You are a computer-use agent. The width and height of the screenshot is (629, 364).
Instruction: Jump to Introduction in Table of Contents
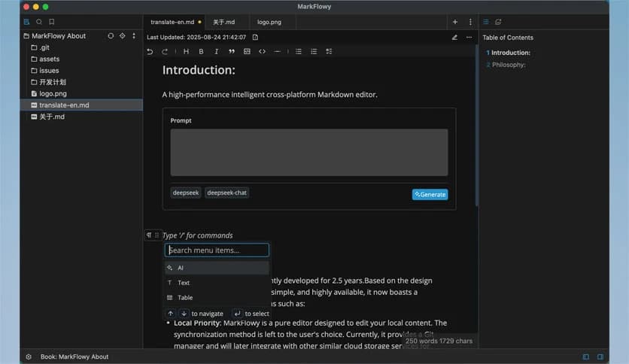(x=511, y=53)
